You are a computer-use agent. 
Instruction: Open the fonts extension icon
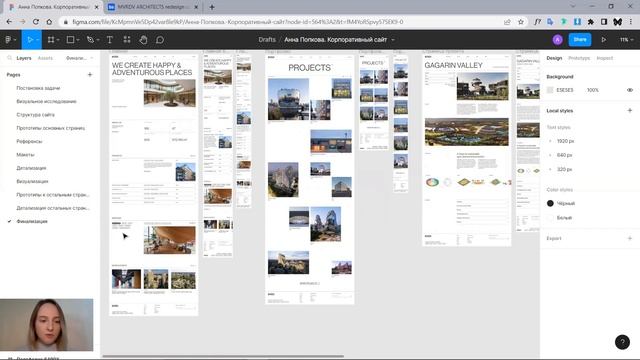537,22
